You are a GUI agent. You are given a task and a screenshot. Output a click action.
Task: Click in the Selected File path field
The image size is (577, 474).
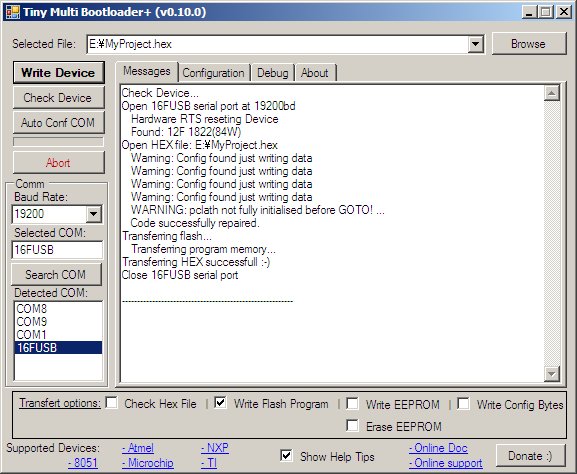point(278,44)
